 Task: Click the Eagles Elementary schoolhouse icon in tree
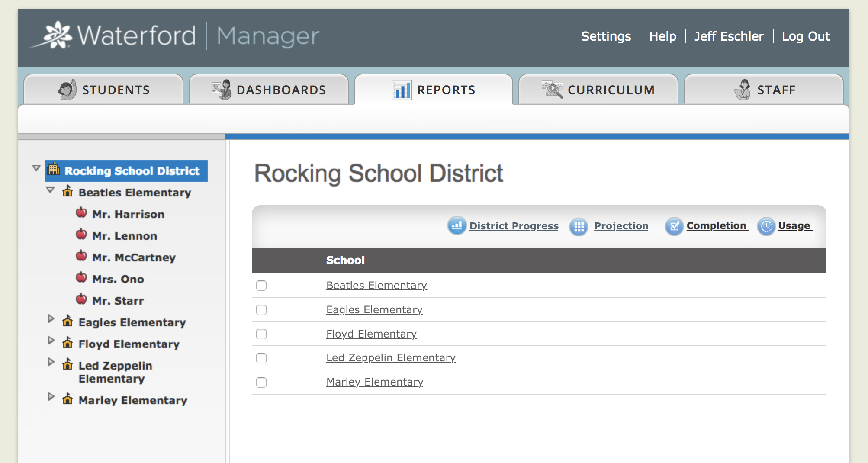(x=68, y=321)
